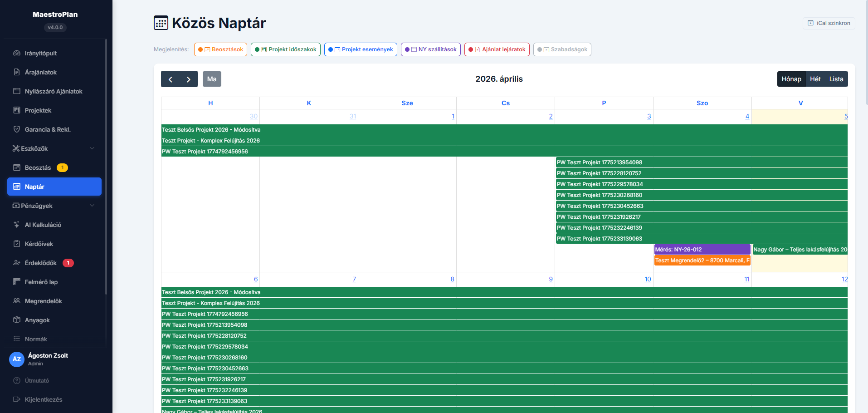Click the Ma today button
This screenshot has height=413, width=868.
point(212,79)
